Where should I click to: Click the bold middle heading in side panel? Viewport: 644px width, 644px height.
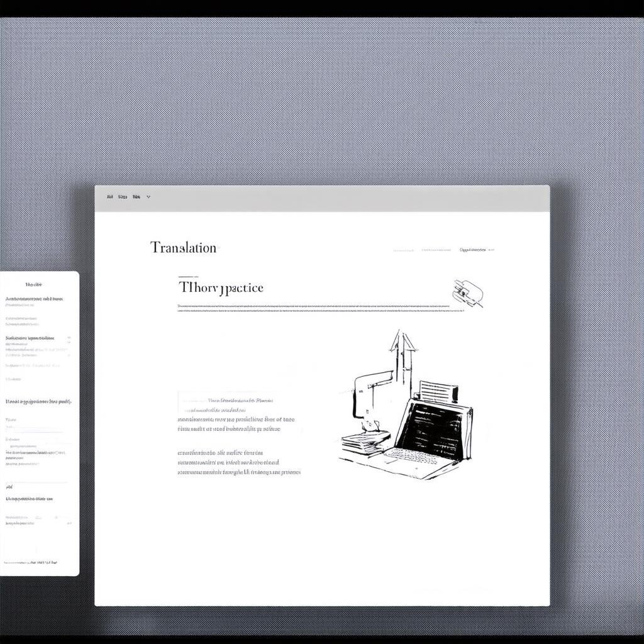38,401
